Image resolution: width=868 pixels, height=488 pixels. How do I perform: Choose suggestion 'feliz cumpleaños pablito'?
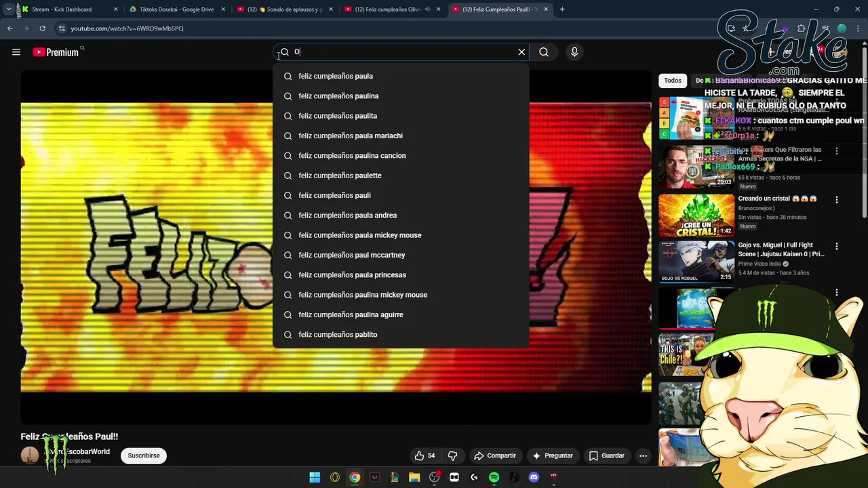point(401,334)
